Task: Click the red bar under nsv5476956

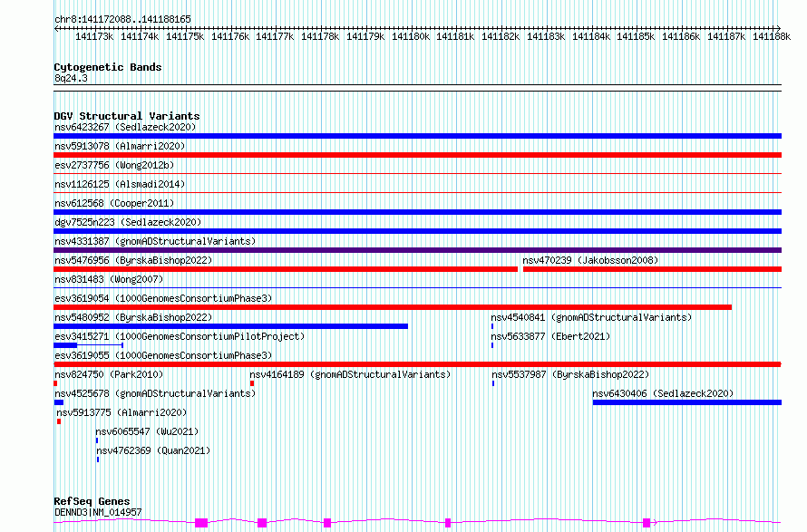Action: pos(286,269)
